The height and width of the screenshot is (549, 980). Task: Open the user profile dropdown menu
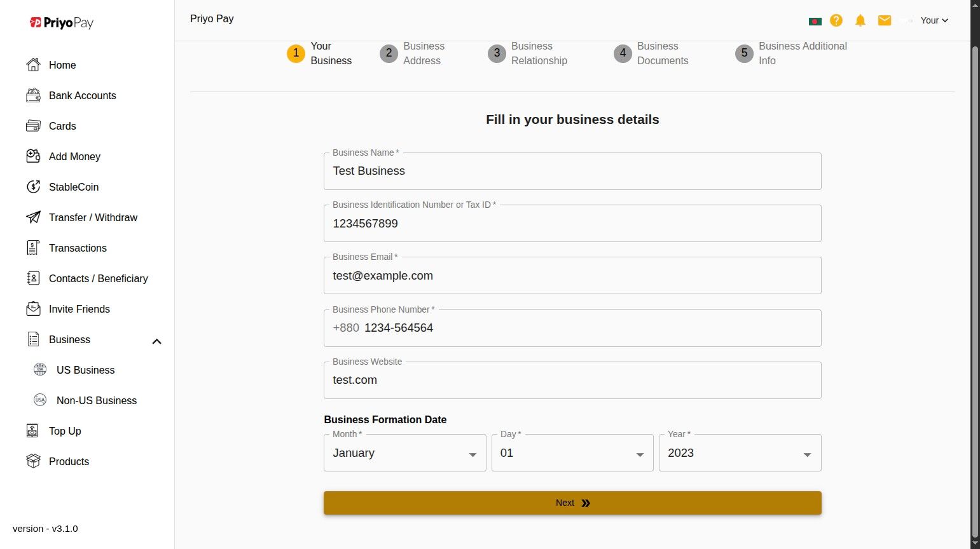[x=934, y=20]
